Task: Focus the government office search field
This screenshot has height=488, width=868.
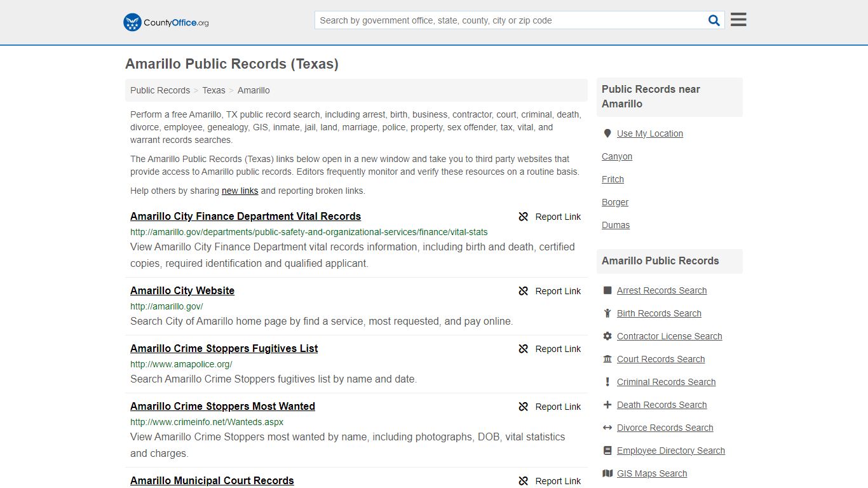Action: (511, 20)
